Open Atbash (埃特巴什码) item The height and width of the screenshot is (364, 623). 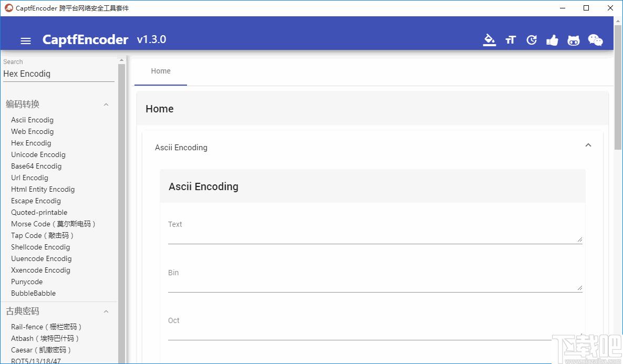[x=45, y=338]
